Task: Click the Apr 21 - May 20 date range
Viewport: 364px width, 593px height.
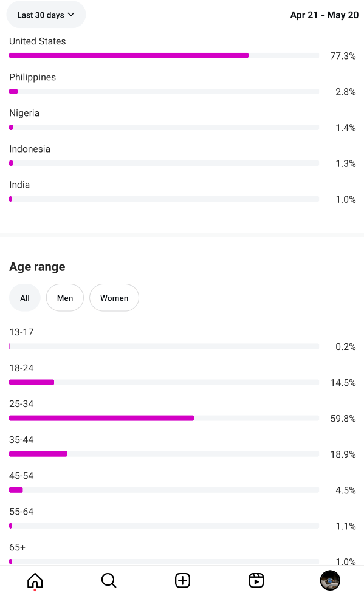Action: coord(325,15)
